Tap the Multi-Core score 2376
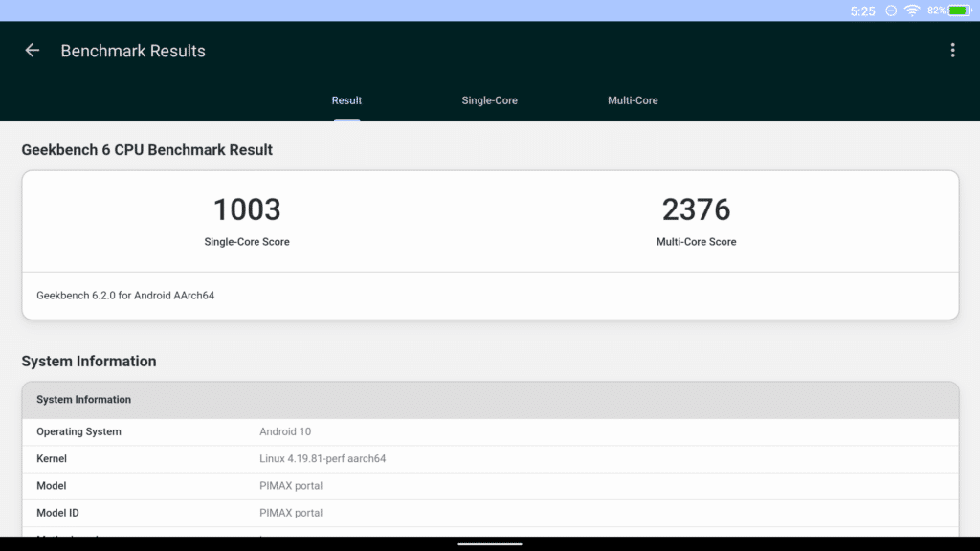The height and width of the screenshot is (551, 980). 696,209
